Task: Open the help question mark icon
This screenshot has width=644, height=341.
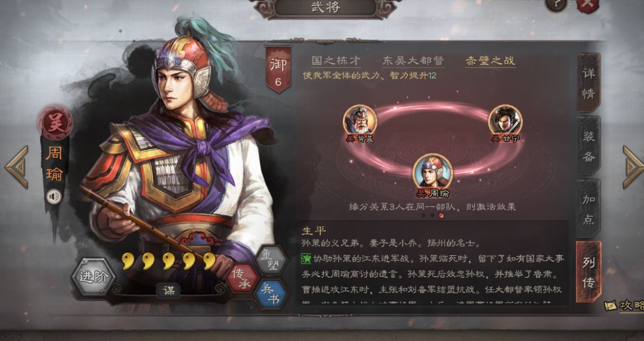Action: point(556,4)
